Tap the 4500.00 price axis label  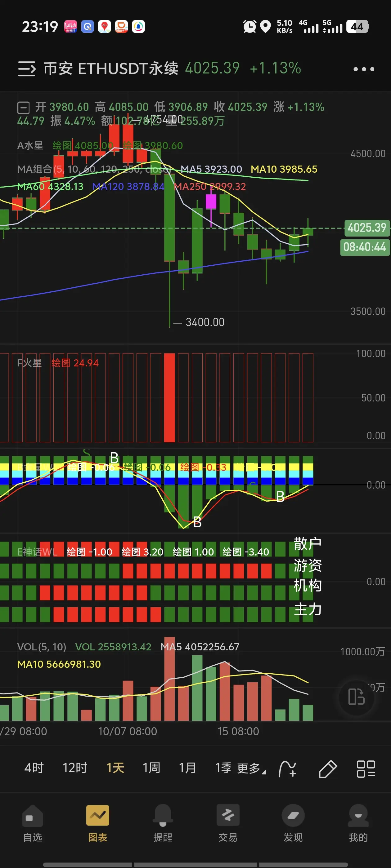(368, 154)
